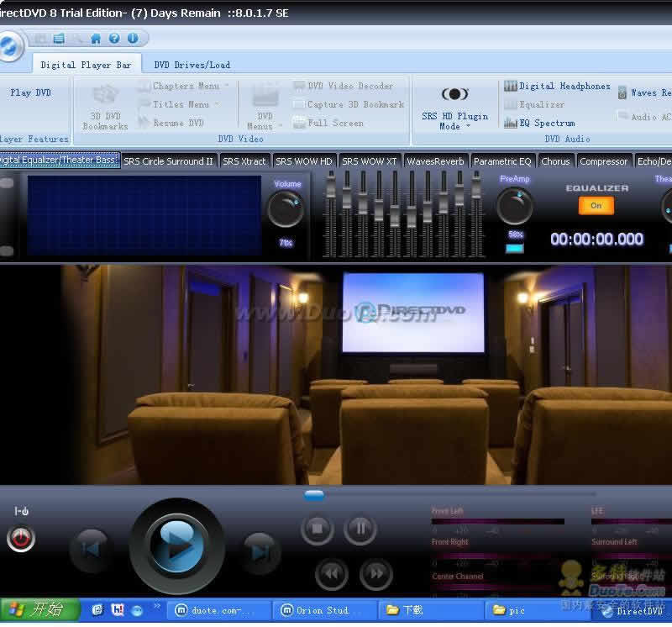Click Equalizer item in DVD Audio group

coord(534,104)
